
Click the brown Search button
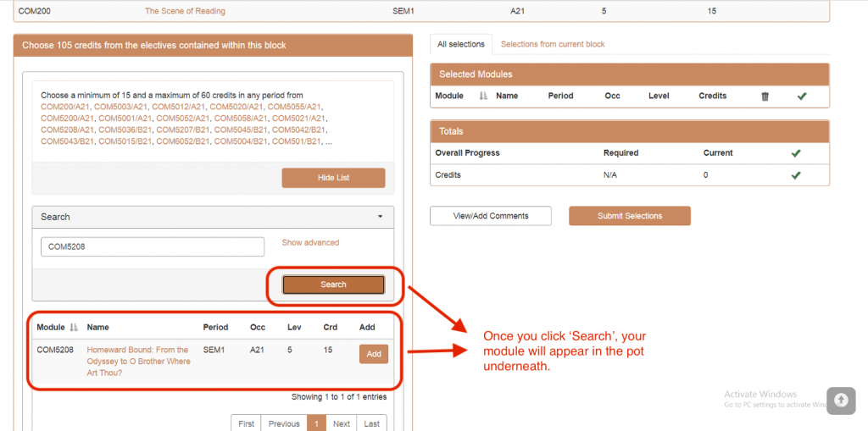point(333,285)
